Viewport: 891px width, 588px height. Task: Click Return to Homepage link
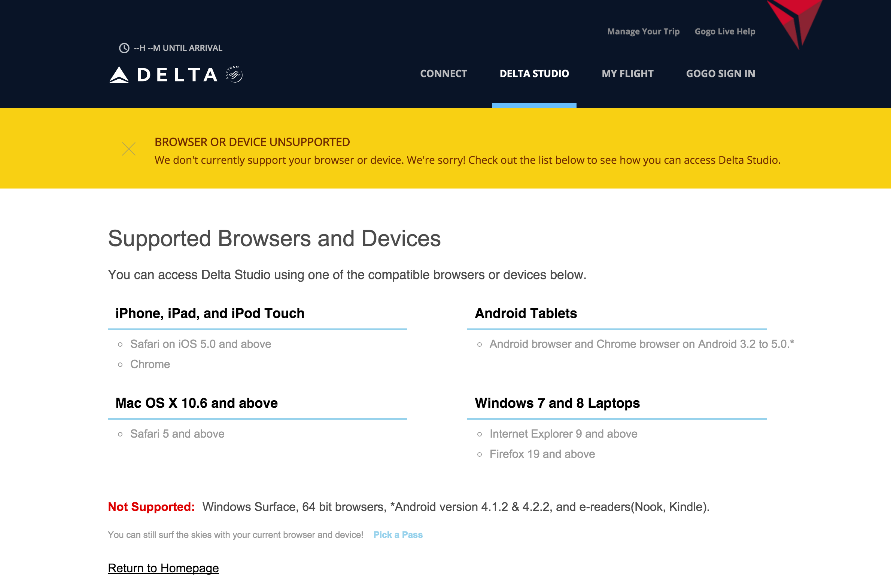pyautogui.click(x=163, y=568)
